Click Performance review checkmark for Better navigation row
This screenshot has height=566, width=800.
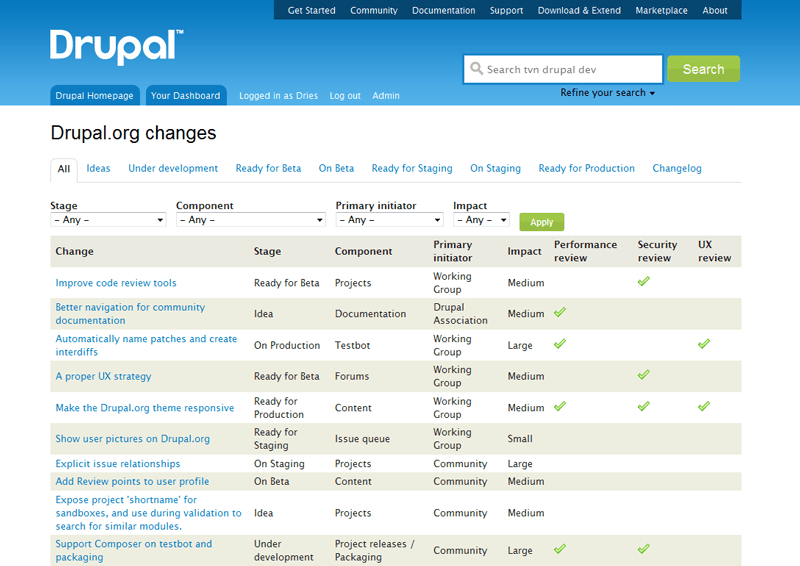[560, 312]
